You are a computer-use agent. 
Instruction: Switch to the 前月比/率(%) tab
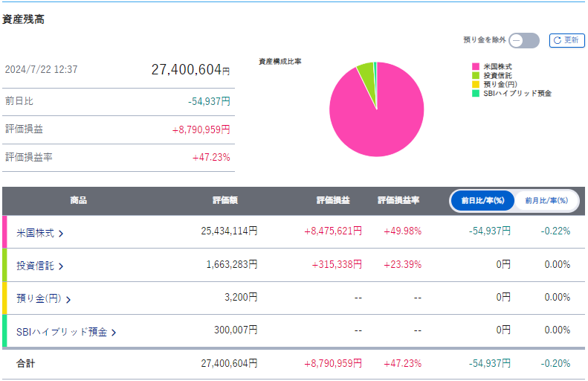pos(546,201)
